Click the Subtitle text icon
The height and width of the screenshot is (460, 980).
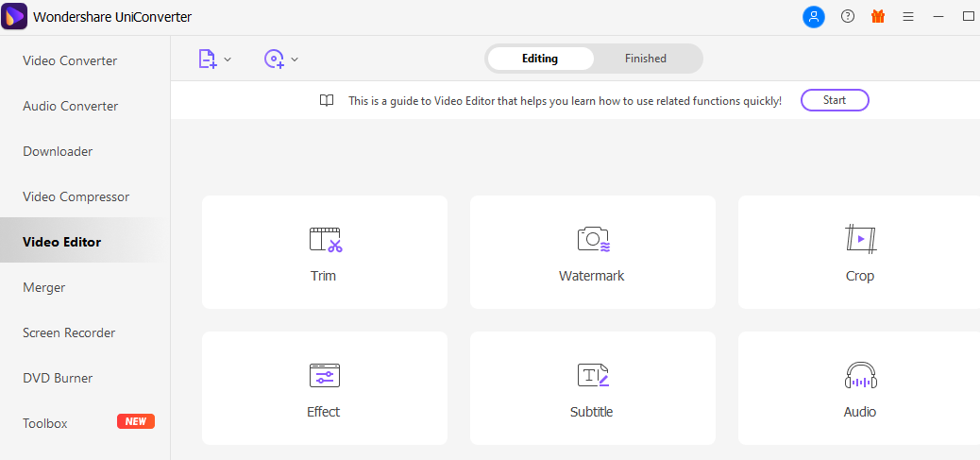click(x=593, y=375)
